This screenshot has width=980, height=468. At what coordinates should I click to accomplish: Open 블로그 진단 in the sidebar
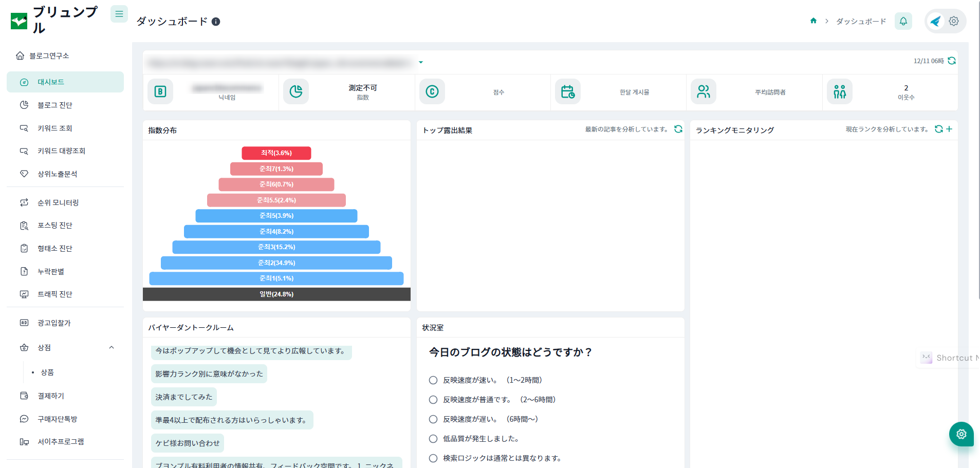[54, 105]
